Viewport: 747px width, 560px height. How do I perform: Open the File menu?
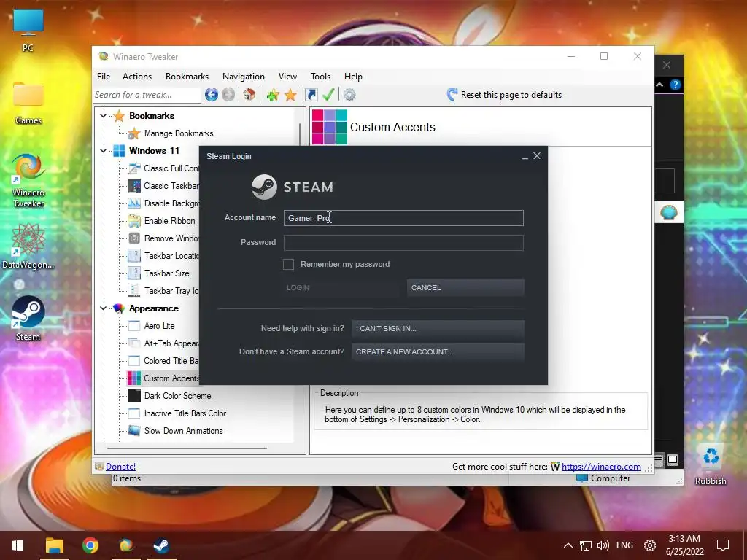click(104, 76)
